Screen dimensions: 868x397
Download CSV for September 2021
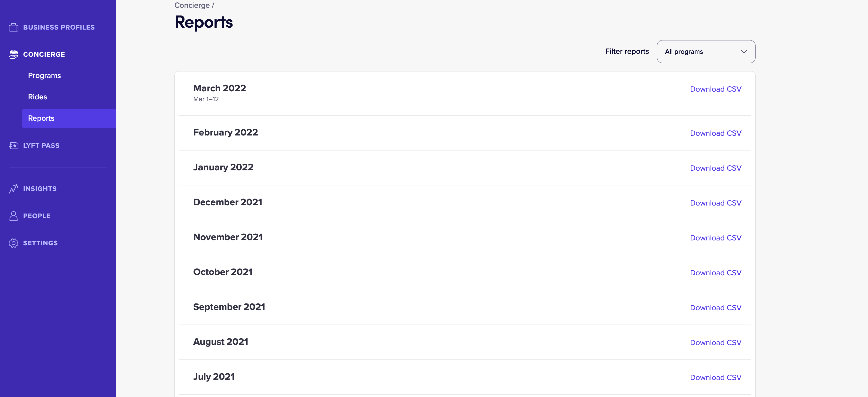[716, 308]
